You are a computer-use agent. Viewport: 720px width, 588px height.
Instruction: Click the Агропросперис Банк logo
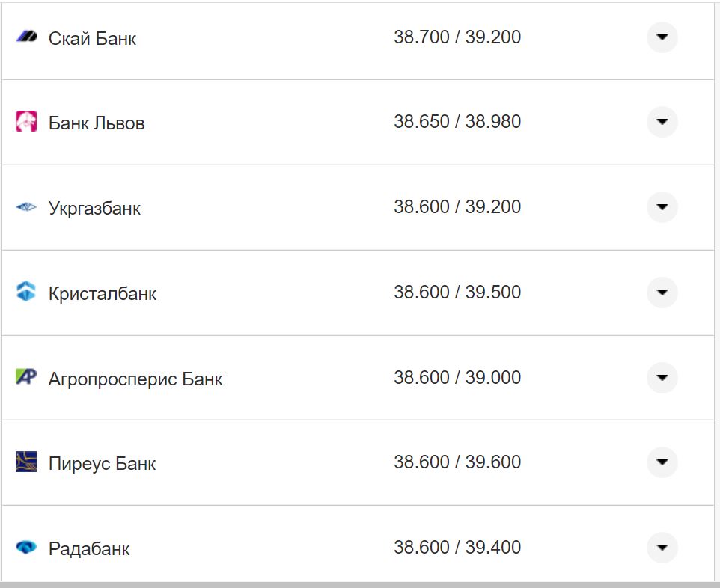tap(26, 377)
